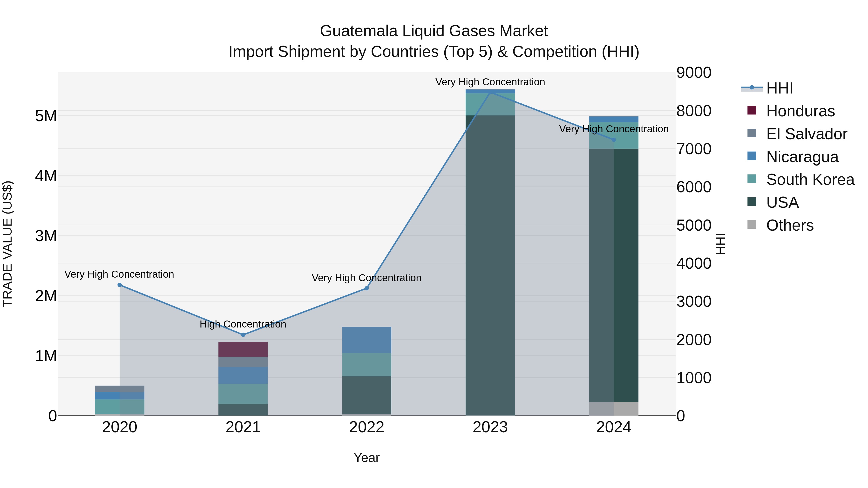This screenshot has height=488, width=868.
Task: Toggle the Others legend entry
Action: pos(780,225)
